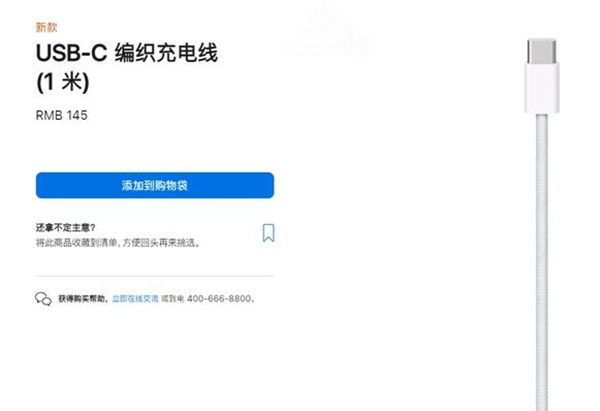The image size is (600, 411).
Task: Click the 获得购买帮助 help text
Action: 82,298
